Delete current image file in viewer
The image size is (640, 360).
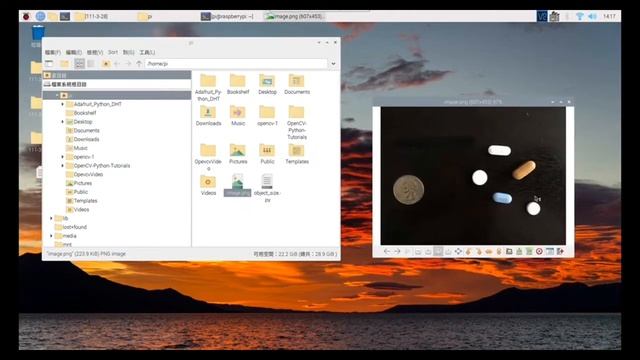point(539,251)
